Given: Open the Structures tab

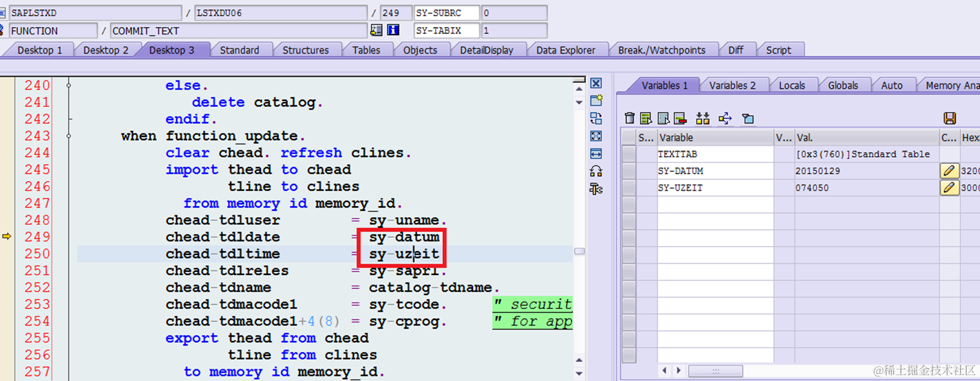Looking at the screenshot, I should [306, 50].
